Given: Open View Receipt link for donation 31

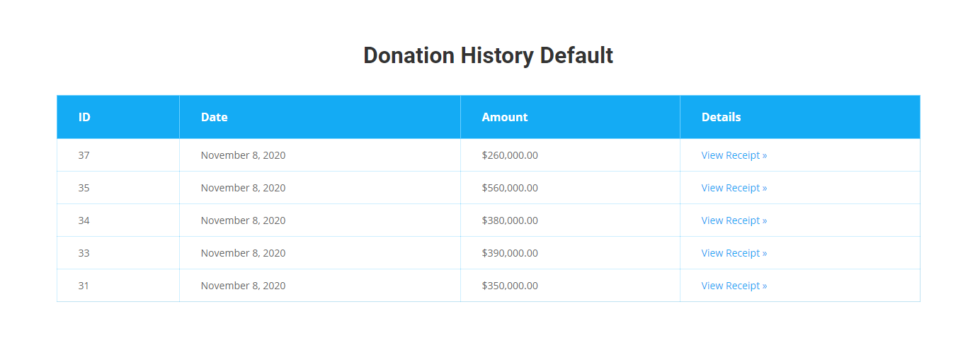Looking at the screenshot, I should (x=734, y=286).
